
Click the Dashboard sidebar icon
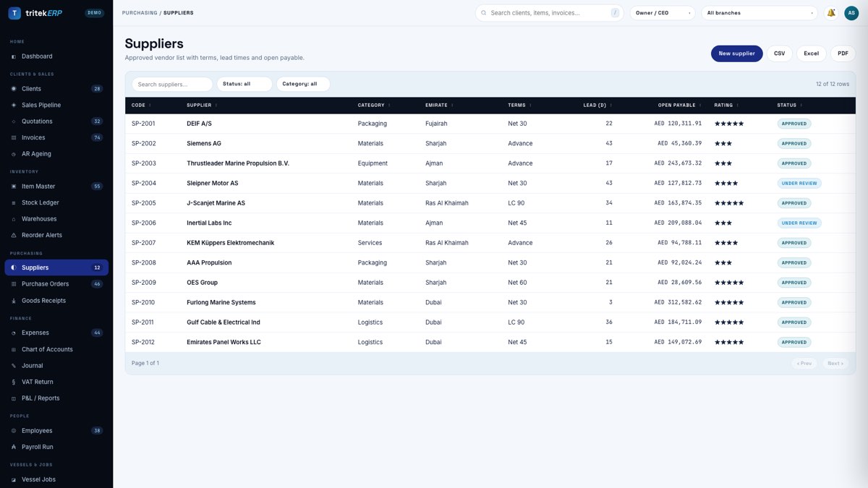tap(14, 56)
